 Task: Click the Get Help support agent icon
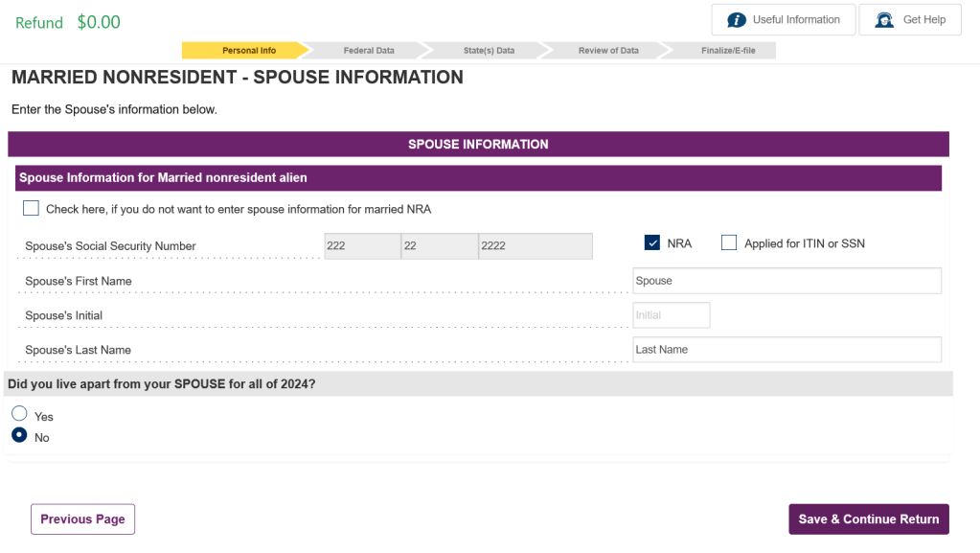[x=884, y=20]
